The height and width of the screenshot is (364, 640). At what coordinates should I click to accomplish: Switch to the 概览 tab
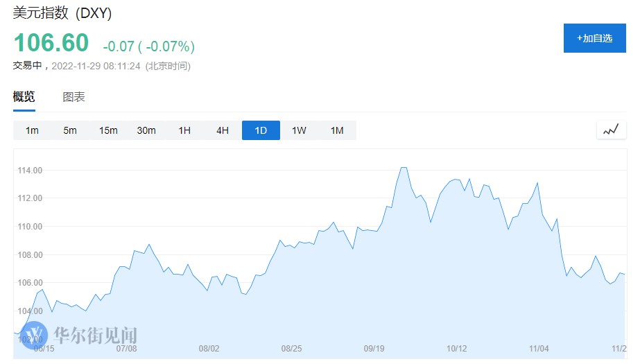point(24,97)
